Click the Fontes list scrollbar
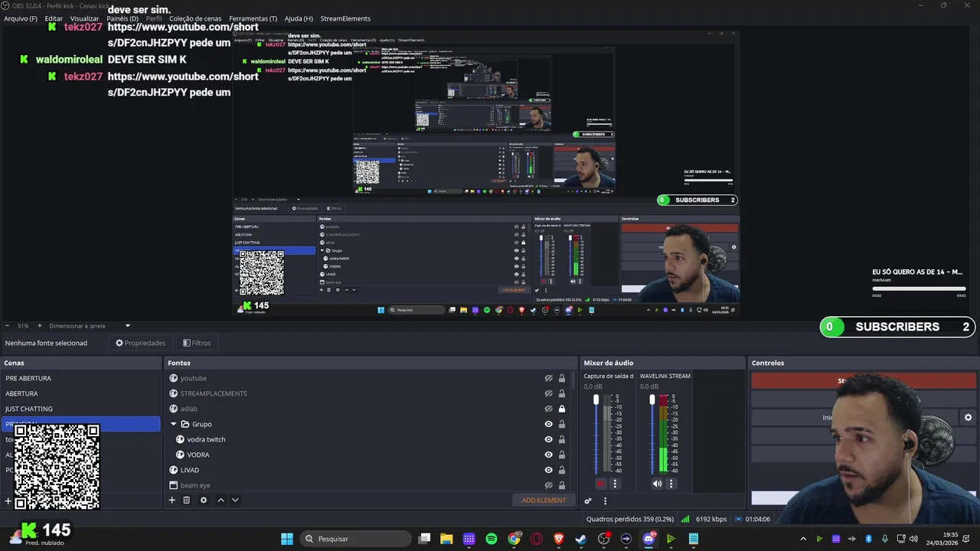This screenshot has width=980, height=551. [x=573, y=383]
